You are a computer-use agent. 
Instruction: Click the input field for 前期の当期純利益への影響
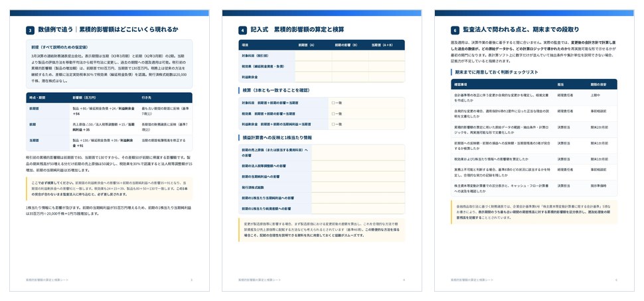tap(358, 176)
